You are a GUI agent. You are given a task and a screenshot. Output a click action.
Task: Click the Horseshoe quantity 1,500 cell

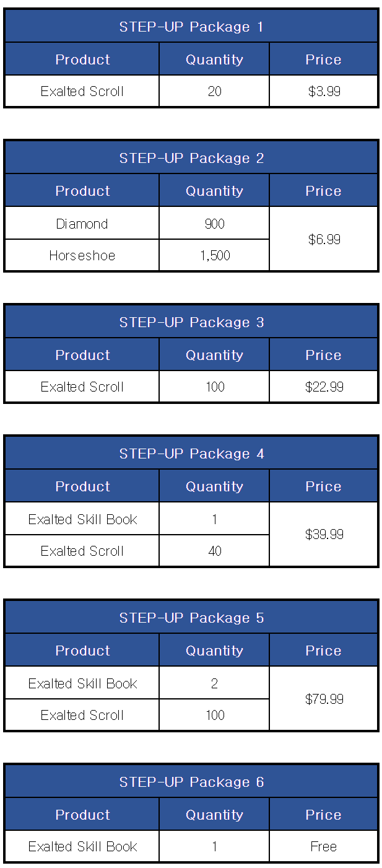[x=214, y=255]
